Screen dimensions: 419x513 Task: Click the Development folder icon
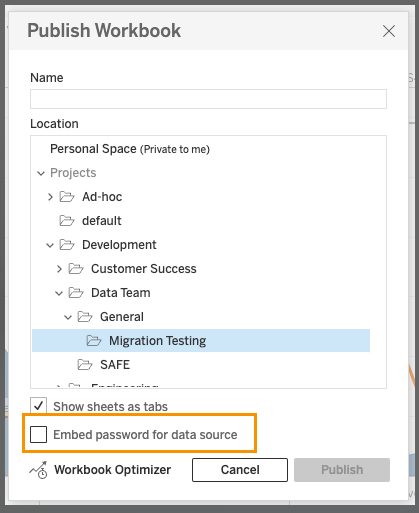pyautogui.click(x=67, y=245)
